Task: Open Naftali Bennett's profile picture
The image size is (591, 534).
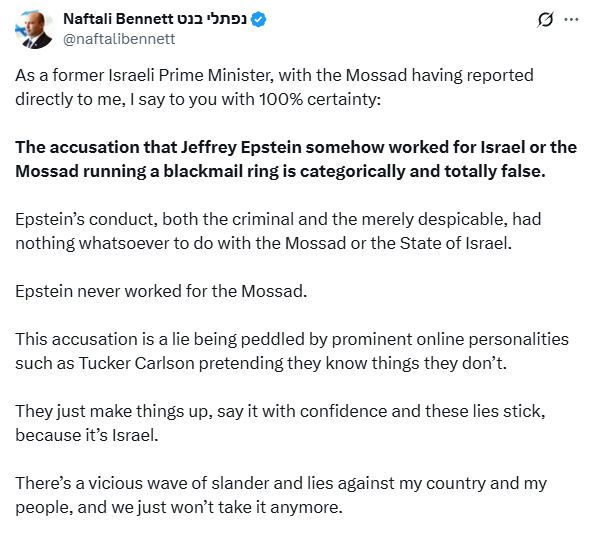Action: click(34, 29)
